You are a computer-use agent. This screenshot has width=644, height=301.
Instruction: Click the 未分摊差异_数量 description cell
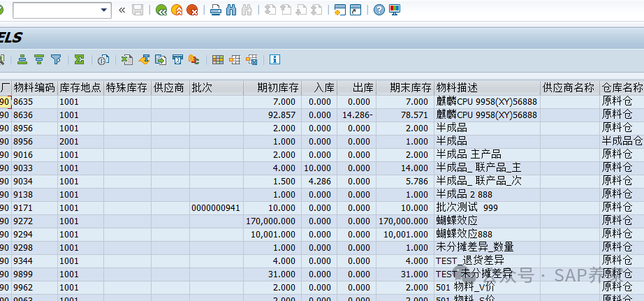point(487,248)
